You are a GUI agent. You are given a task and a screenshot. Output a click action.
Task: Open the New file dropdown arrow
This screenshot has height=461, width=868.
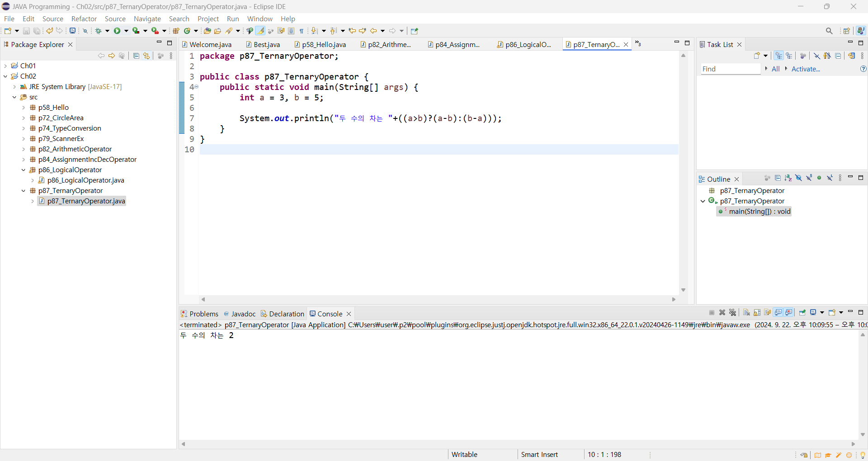(17, 31)
